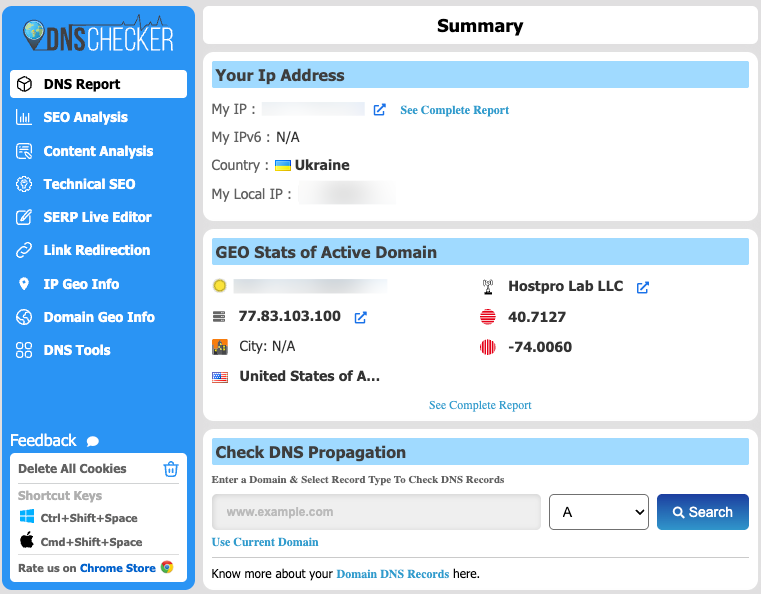Click Delete All Cookies
The image size is (761, 594).
coord(72,469)
